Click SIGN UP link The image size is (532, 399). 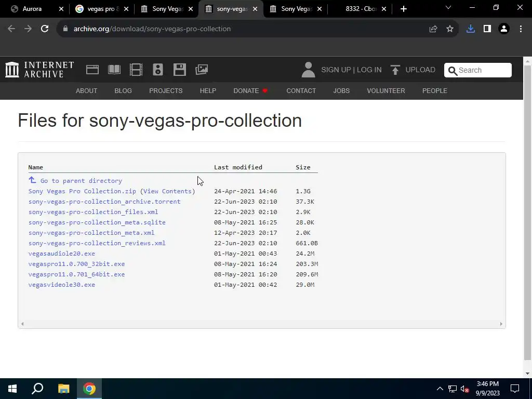point(336,70)
